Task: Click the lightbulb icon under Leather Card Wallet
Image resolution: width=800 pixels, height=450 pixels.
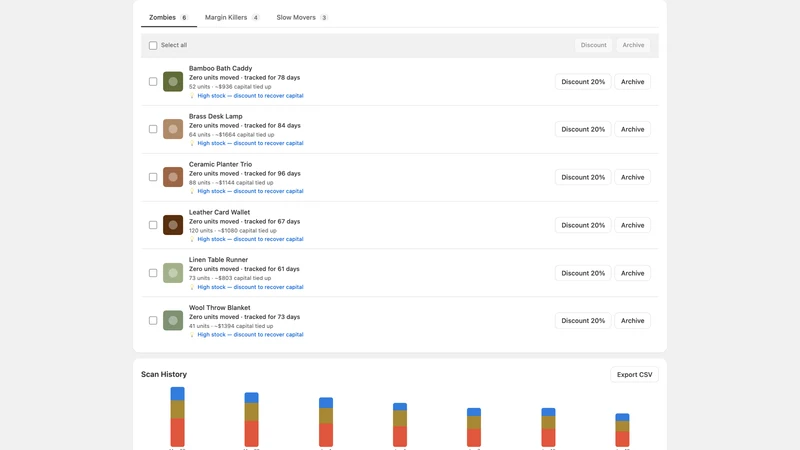Action: [192, 239]
